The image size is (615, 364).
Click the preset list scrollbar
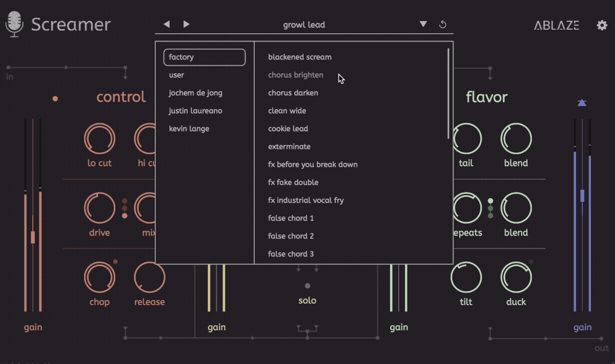point(448,93)
